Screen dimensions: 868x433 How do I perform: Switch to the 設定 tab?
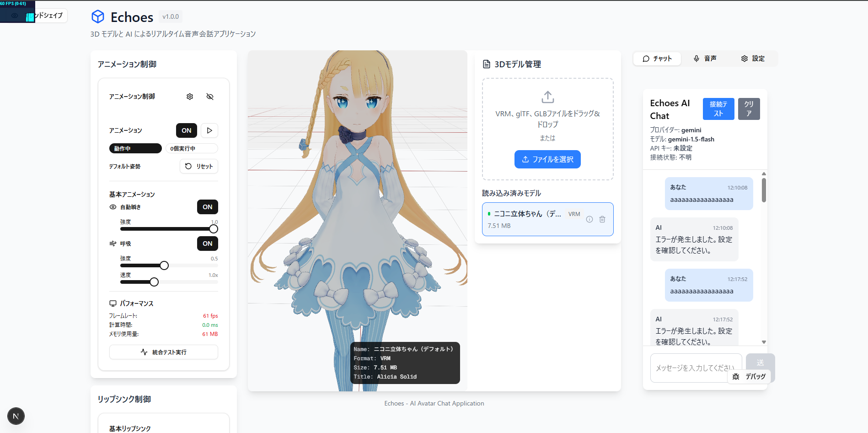click(x=753, y=59)
